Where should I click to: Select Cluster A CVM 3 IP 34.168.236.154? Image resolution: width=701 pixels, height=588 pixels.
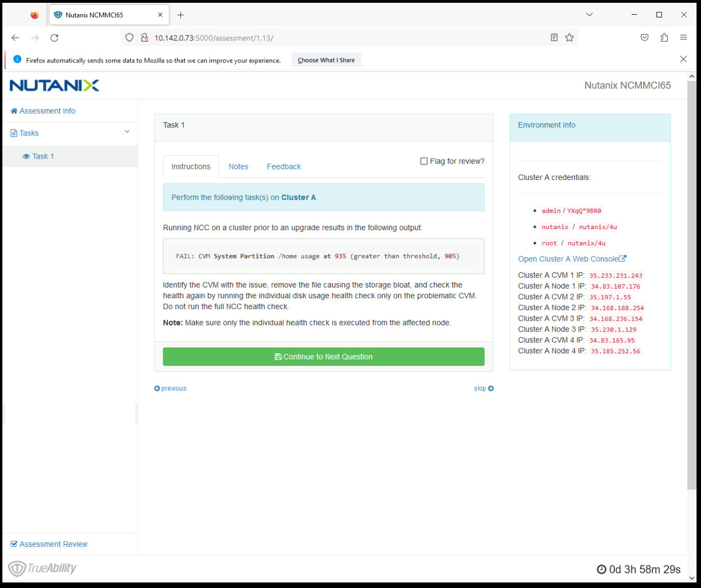pos(615,318)
